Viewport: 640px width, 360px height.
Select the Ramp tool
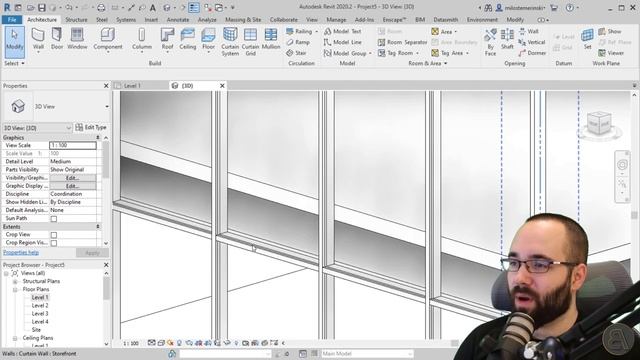[298, 42]
